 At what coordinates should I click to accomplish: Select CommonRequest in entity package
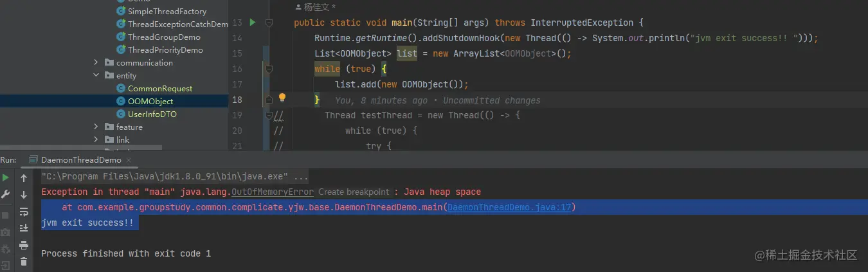coord(160,88)
